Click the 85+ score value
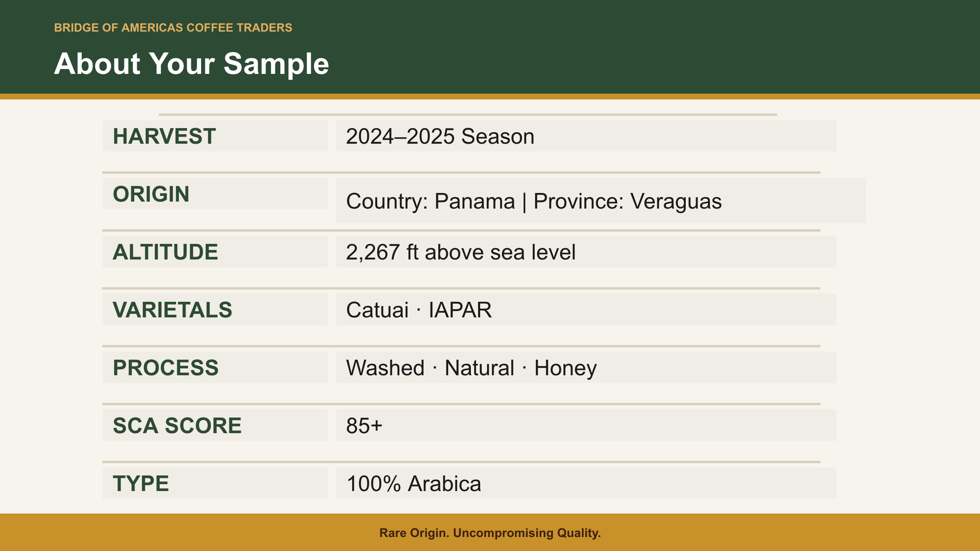 point(364,426)
